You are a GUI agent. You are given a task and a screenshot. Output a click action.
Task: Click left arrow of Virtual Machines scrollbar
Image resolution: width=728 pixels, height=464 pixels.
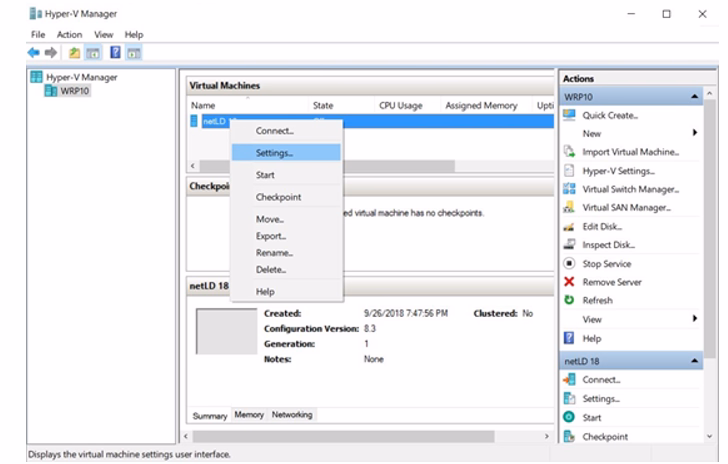click(193, 166)
